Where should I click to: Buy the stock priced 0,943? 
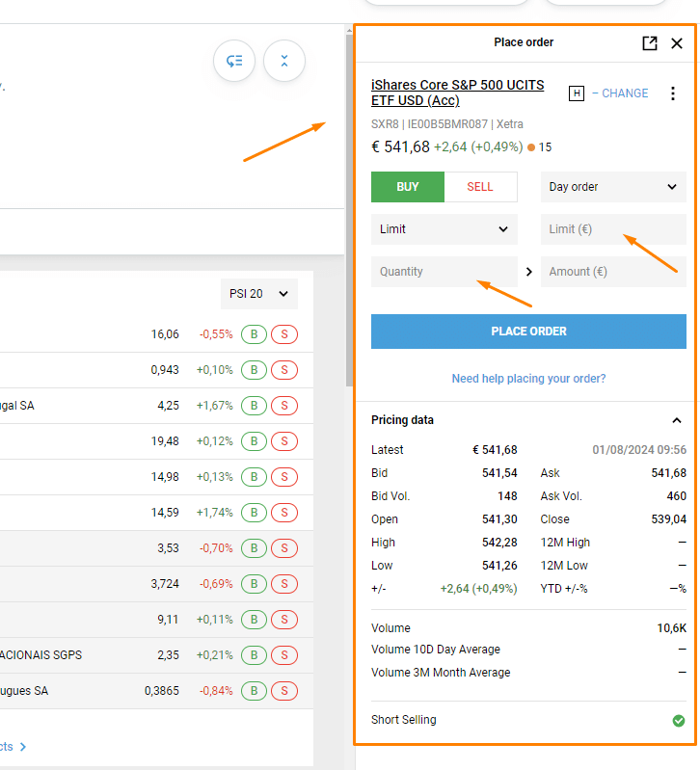pyautogui.click(x=254, y=370)
